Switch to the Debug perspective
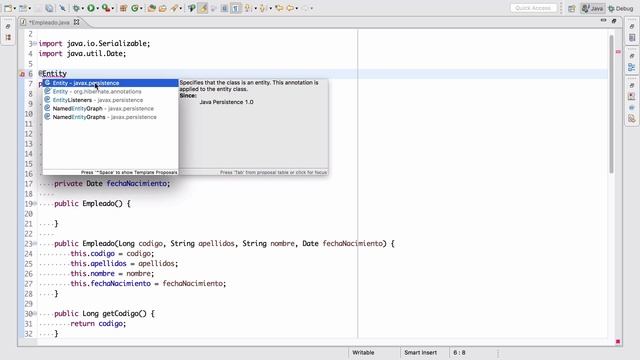The width and height of the screenshot is (640, 360). pos(621,8)
